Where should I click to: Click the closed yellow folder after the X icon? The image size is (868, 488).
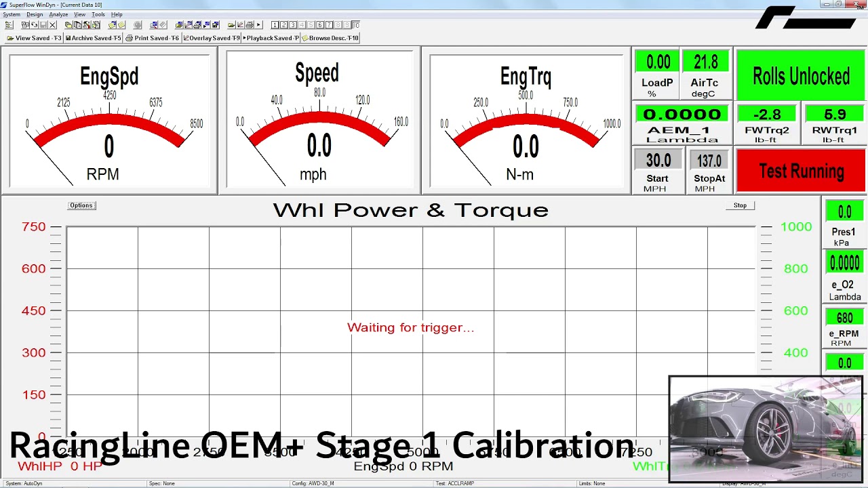(x=68, y=25)
